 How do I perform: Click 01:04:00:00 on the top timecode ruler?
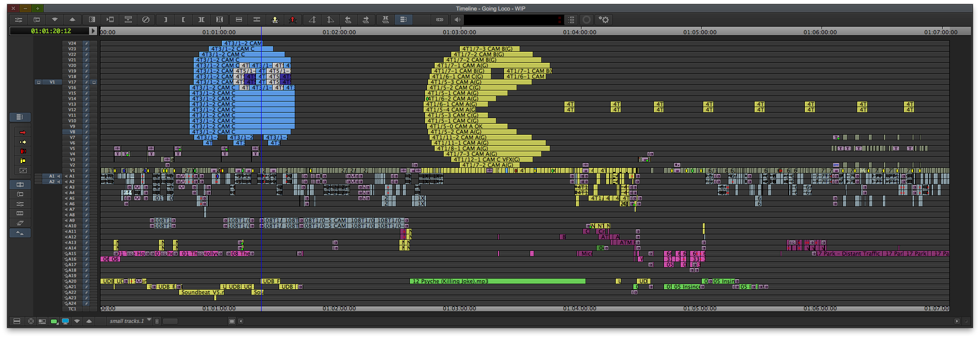click(x=580, y=32)
